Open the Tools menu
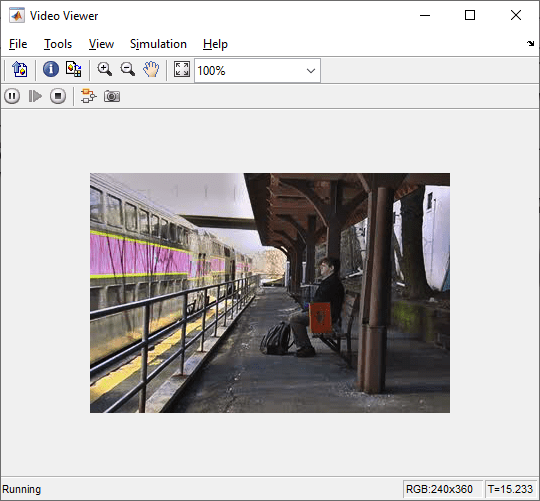This screenshot has width=540, height=501. tap(58, 44)
